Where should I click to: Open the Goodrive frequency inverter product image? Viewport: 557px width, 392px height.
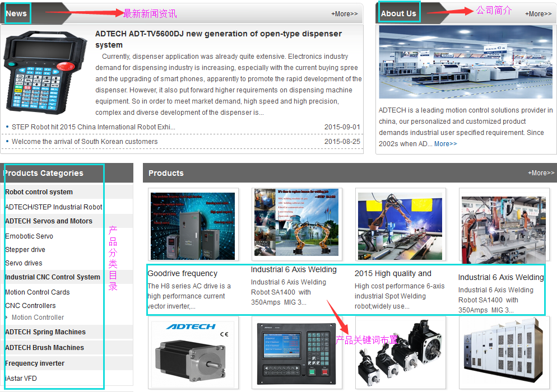(x=193, y=226)
